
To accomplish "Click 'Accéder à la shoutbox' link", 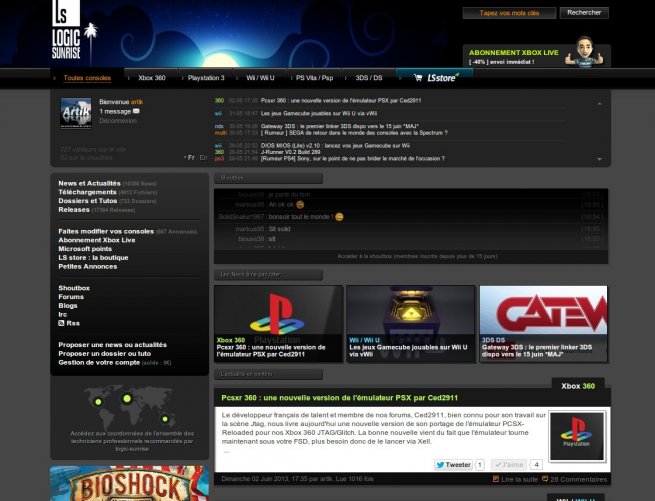I will tap(417, 256).
